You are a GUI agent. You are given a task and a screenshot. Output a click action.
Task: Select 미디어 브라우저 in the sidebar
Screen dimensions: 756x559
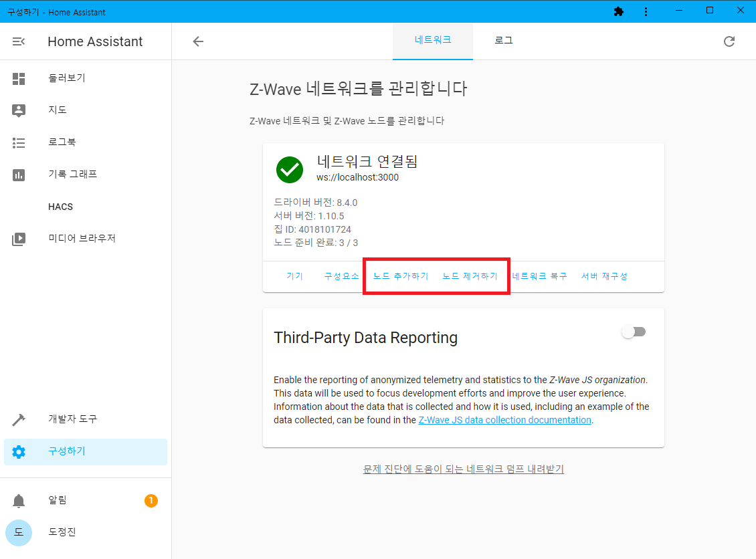[x=86, y=239]
